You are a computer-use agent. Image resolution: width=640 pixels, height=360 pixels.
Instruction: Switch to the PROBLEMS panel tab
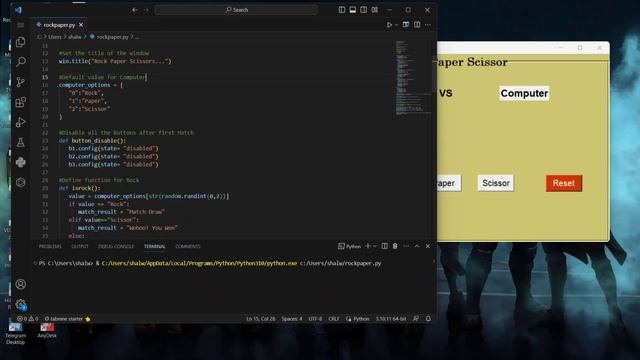50,247
